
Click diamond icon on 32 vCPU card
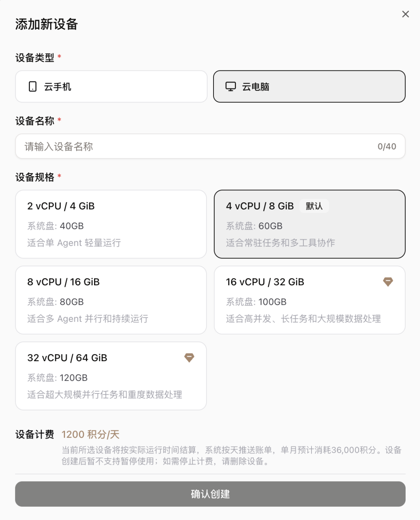tap(189, 358)
